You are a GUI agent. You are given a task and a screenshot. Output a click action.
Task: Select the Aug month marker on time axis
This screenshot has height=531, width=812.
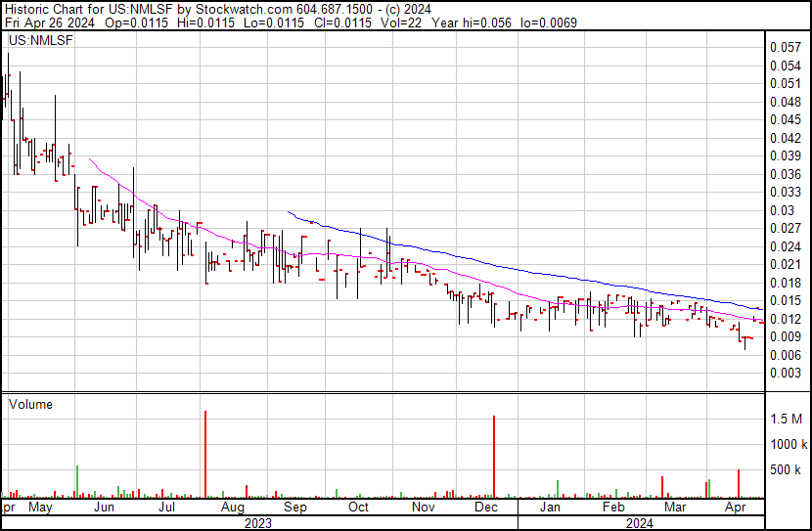[233, 508]
